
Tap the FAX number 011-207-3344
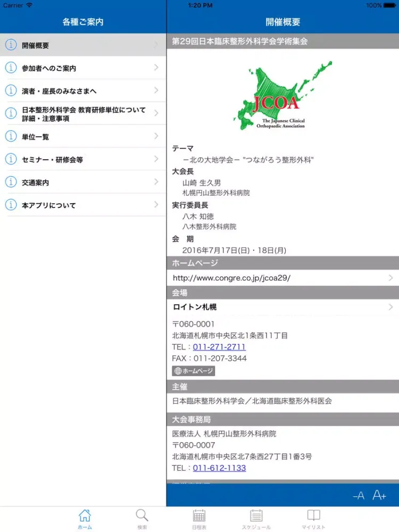220,358
